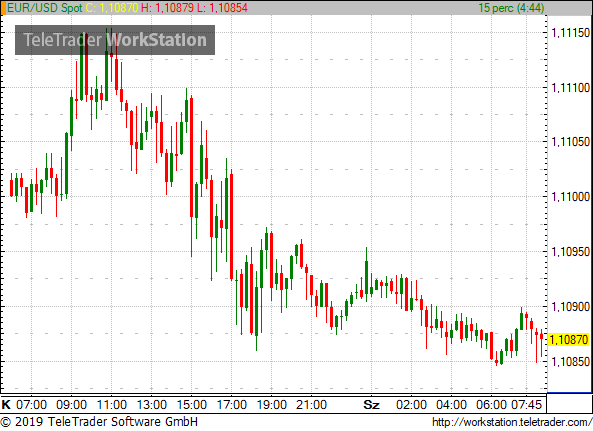Click the 17:00 time axis label

click(231, 405)
